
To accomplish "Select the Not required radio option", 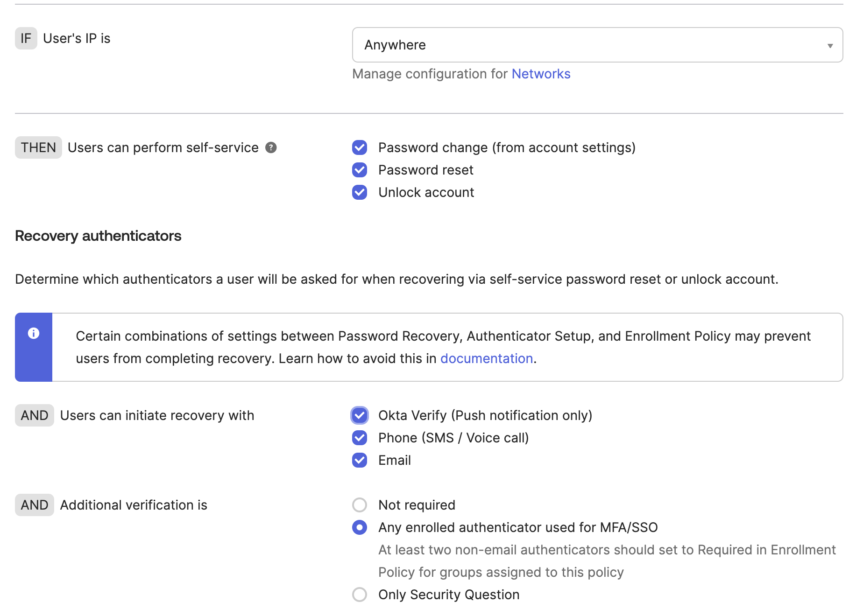I will coord(360,505).
